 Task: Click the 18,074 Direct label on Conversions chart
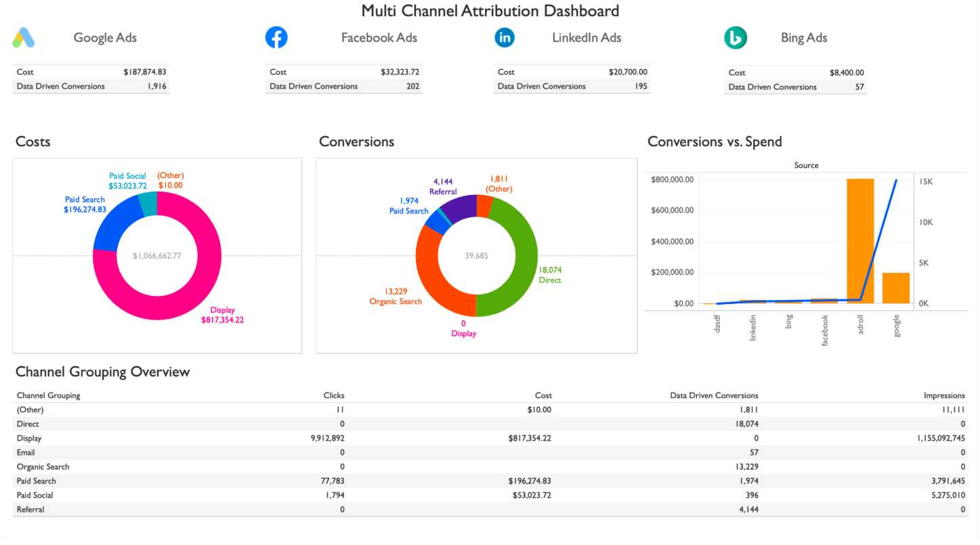click(549, 275)
